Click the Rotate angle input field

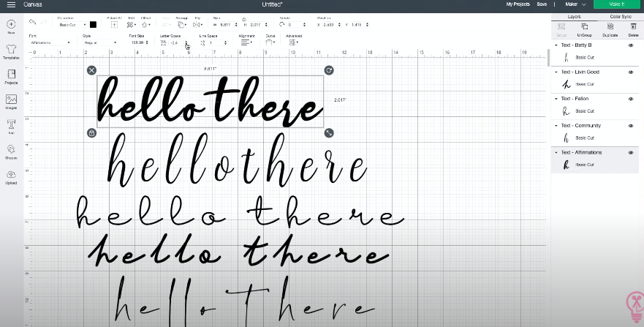(x=295, y=25)
